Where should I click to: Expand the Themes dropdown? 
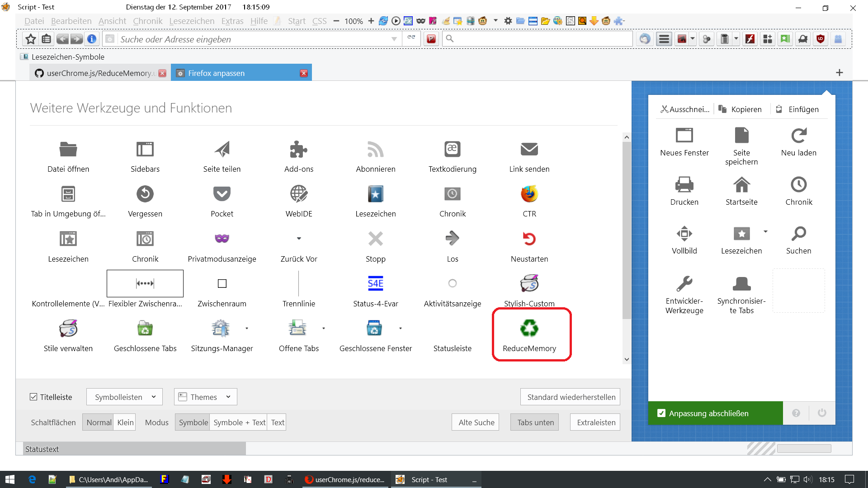pos(205,397)
